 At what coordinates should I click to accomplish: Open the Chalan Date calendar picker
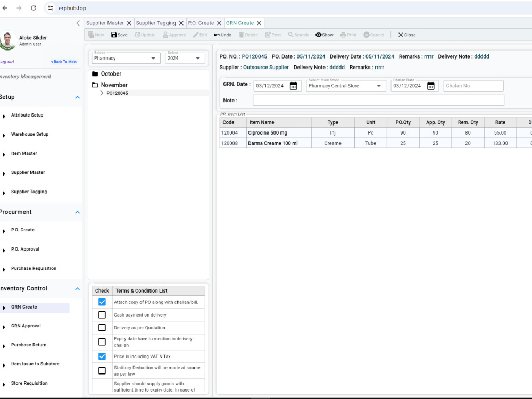(x=430, y=86)
